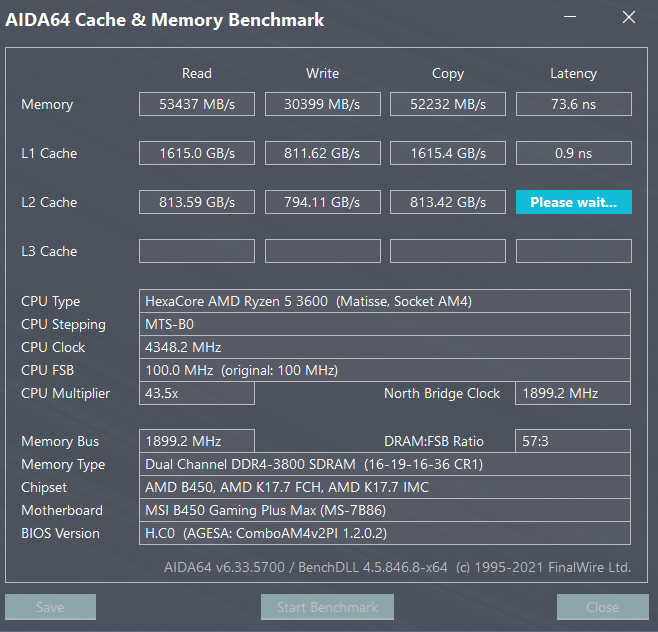The image size is (658, 632).
Task: Click the 'Please wait...' L2 latency cell
Action: [x=574, y=202]
